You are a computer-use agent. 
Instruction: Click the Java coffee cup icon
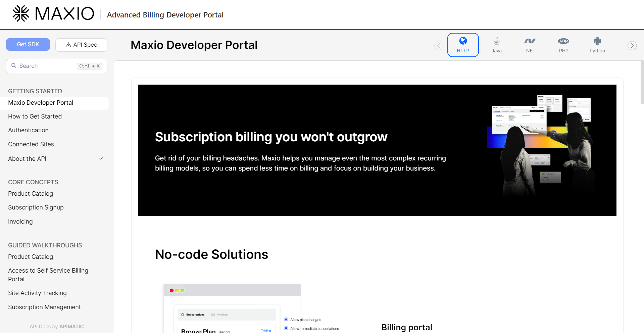(x=496, y=41)
